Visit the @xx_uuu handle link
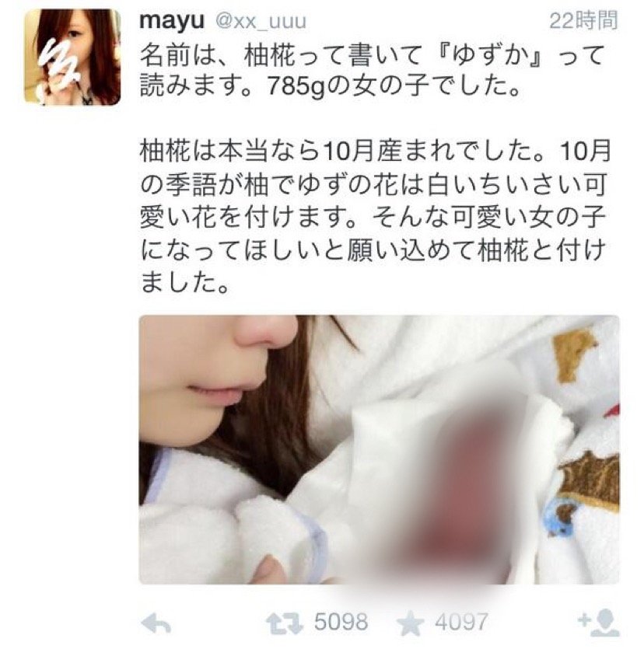Image resolution: width=644 pixels, height=656 pixels. coord(261,21)
